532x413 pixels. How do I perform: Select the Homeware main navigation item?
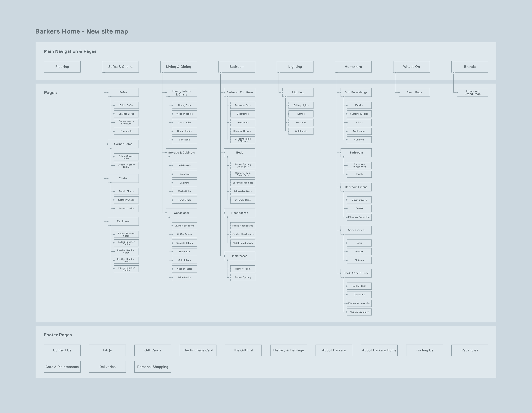(353, 67)
